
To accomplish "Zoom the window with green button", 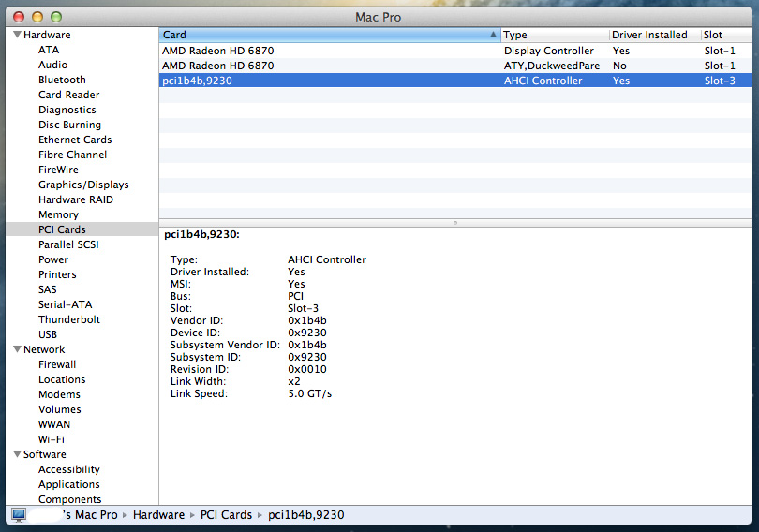I will click(56, 17).
